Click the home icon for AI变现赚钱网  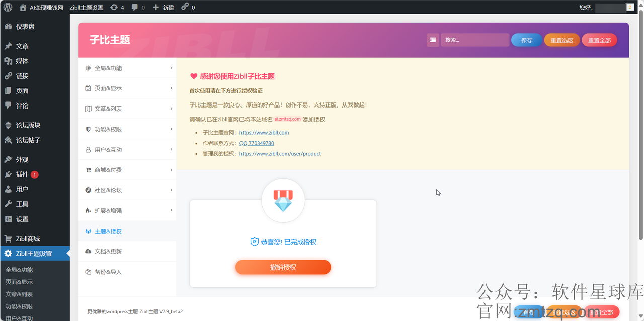pos(23,7)
